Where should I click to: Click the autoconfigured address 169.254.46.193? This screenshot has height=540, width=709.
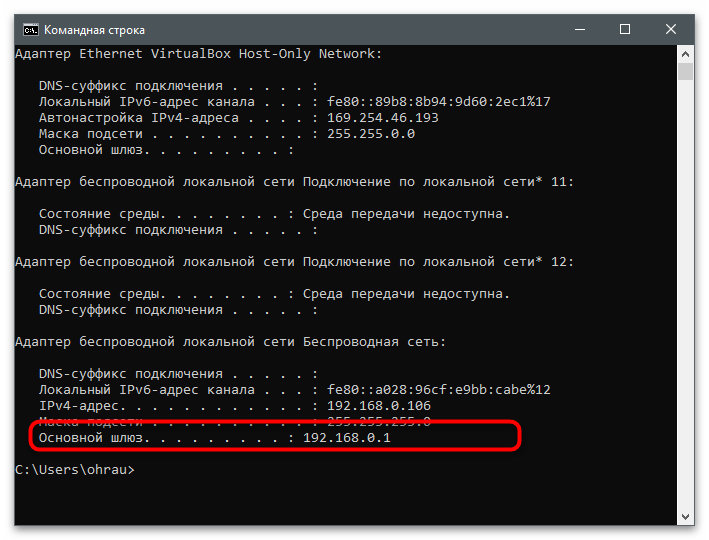383,118
